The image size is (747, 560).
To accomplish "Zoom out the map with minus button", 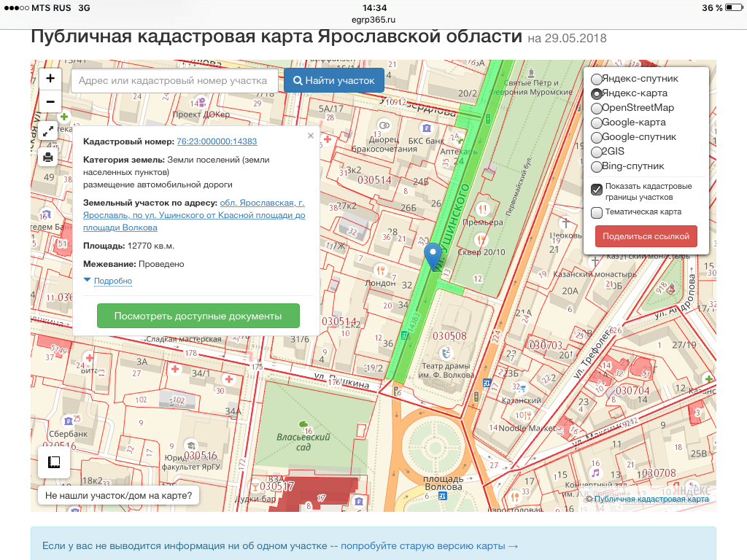I will 50,101.
